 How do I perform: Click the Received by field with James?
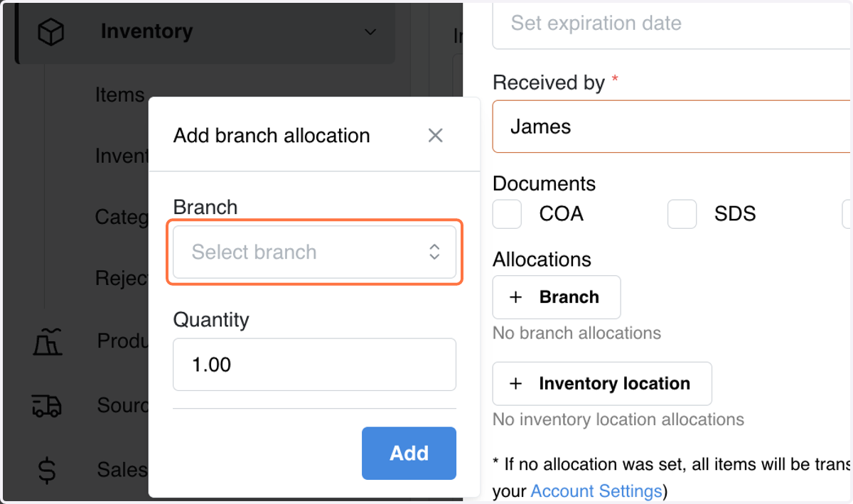[672, 127]
